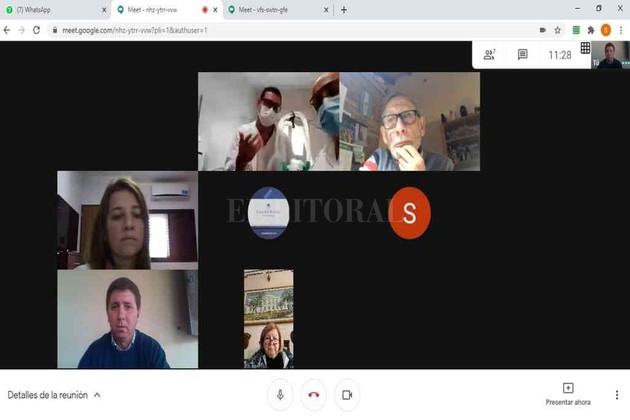
Task: Open the Chrome profile avatar
Action: (x=606, y=30)
